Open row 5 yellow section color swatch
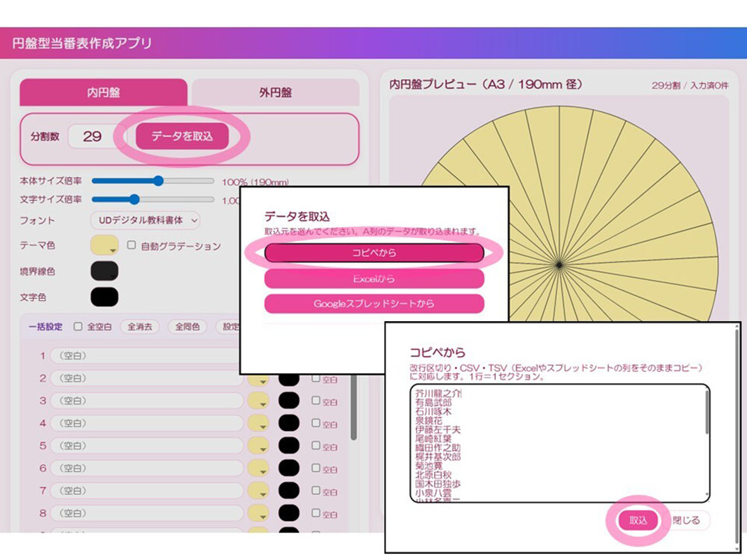 (x=258, y=446)
